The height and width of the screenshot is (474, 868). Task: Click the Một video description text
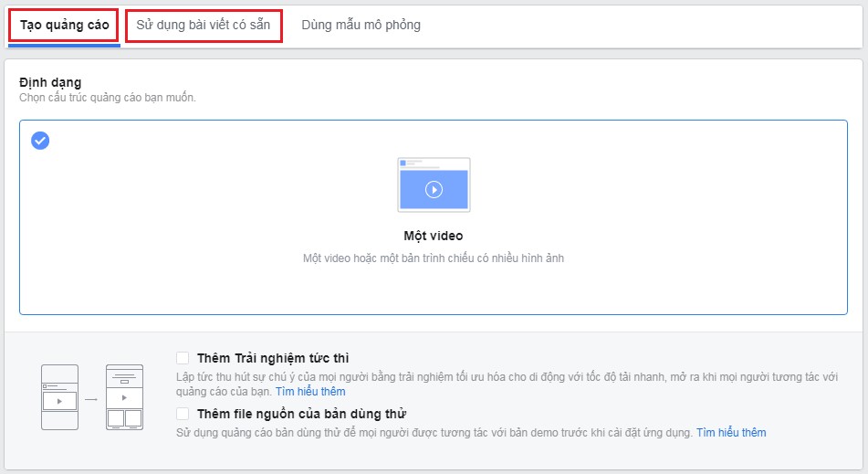pos(433,258)
